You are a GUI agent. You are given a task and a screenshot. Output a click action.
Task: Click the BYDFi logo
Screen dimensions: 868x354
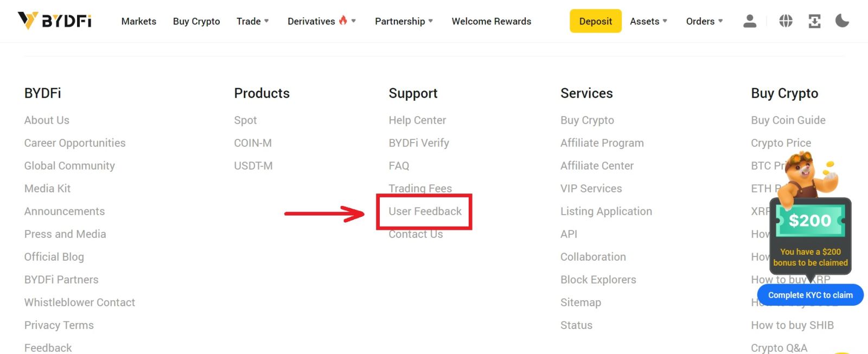(54, 20)
